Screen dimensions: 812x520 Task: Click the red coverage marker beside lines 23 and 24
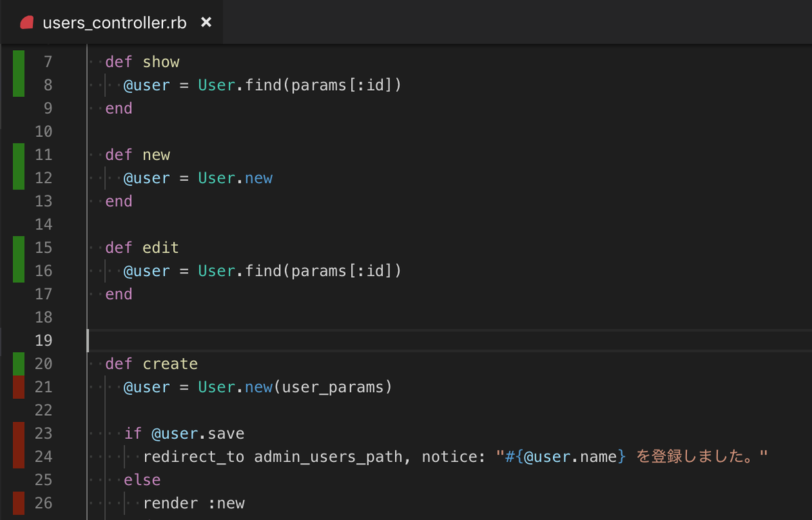pos(19,445)
